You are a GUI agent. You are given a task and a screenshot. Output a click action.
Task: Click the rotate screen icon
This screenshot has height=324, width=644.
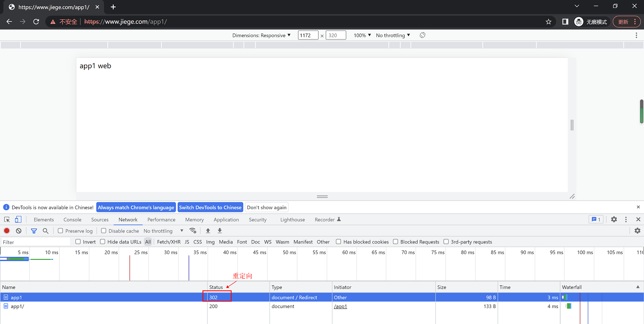point(422,35)
